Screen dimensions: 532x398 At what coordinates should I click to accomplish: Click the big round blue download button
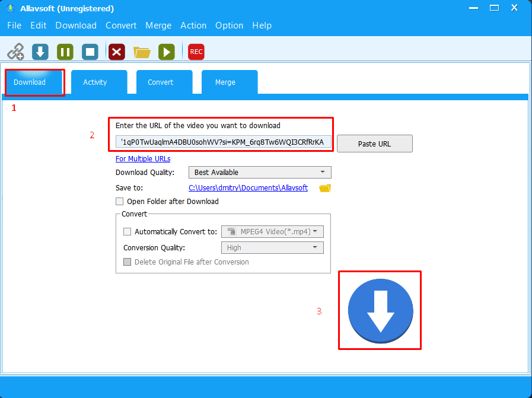point(380,311)
